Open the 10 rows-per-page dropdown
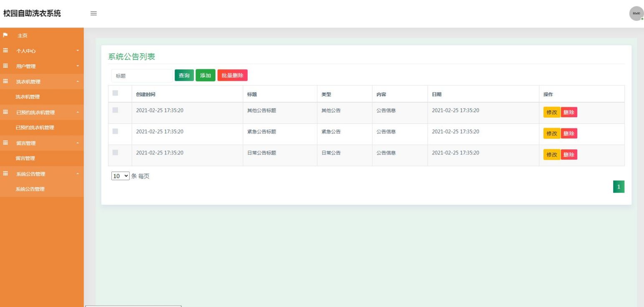Screen dimensions: 644x307 click(x=121, y=176)
